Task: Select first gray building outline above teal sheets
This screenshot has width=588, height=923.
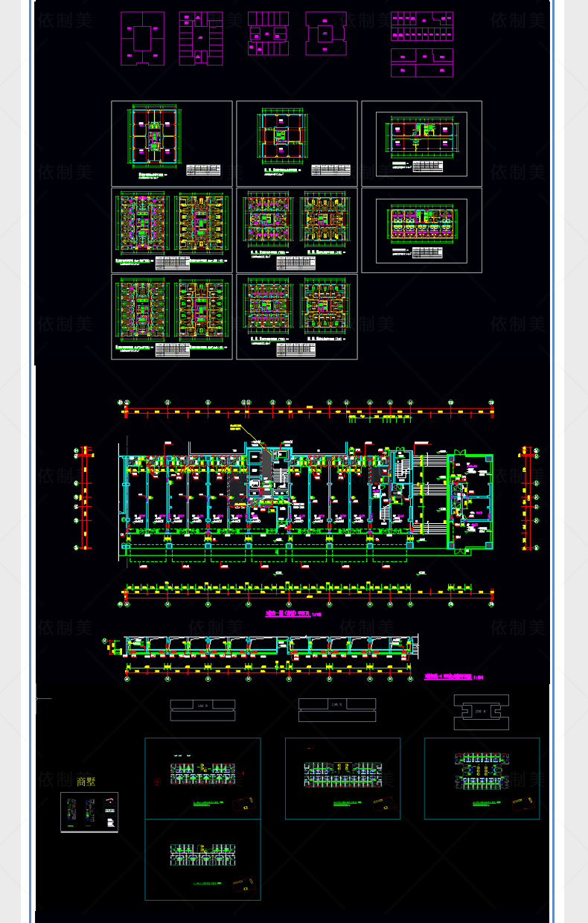Action: 202,711
